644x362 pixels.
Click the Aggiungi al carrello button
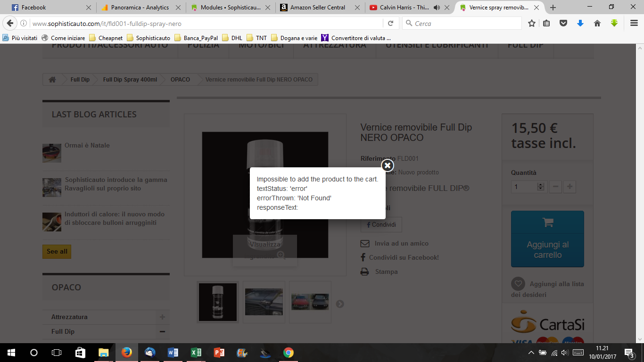547,239
